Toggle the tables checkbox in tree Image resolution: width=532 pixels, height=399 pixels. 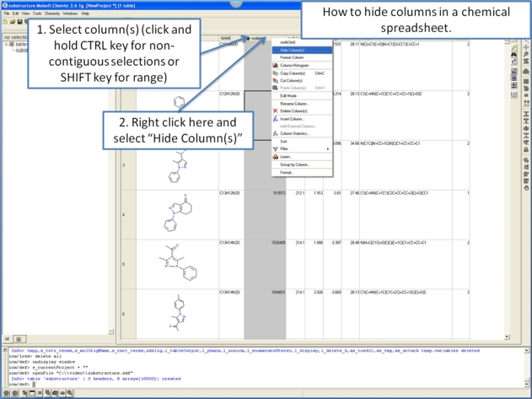click(x=11, y=44)
